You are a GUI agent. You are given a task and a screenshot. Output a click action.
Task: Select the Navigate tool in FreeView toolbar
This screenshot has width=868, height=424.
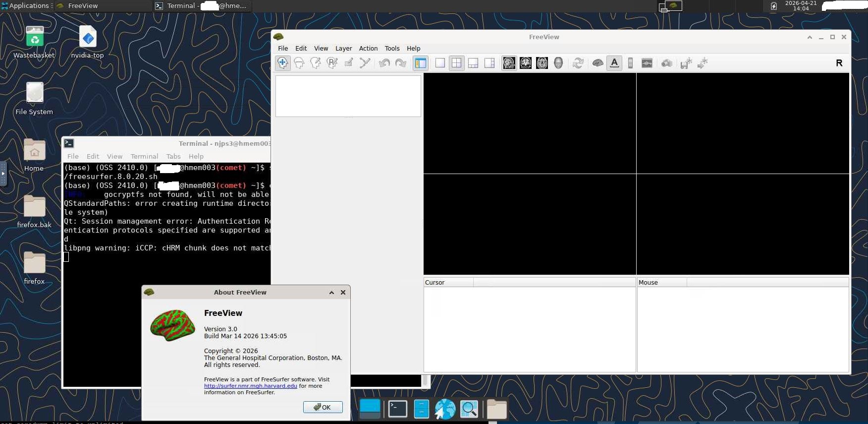282,63
